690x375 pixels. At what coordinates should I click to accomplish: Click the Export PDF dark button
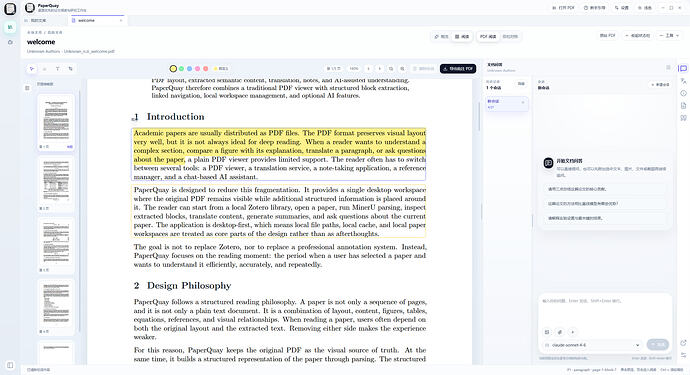coord(458,69)
